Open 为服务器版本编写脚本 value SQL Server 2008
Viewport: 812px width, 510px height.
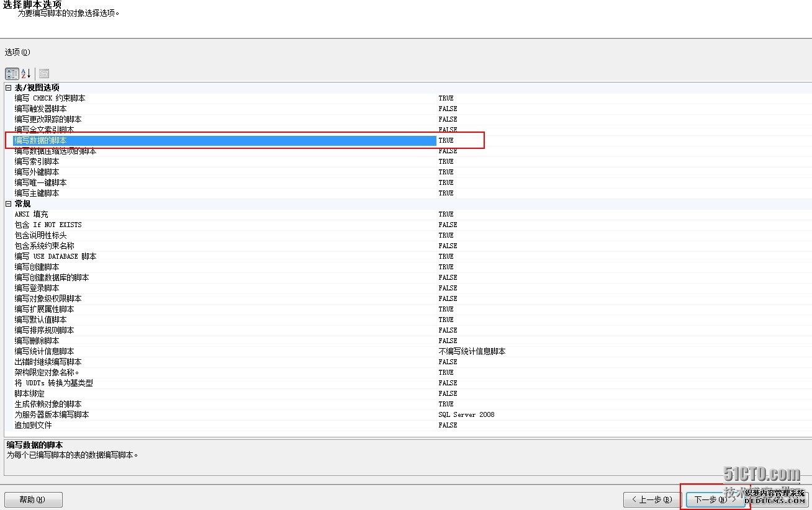pos(466,414)
